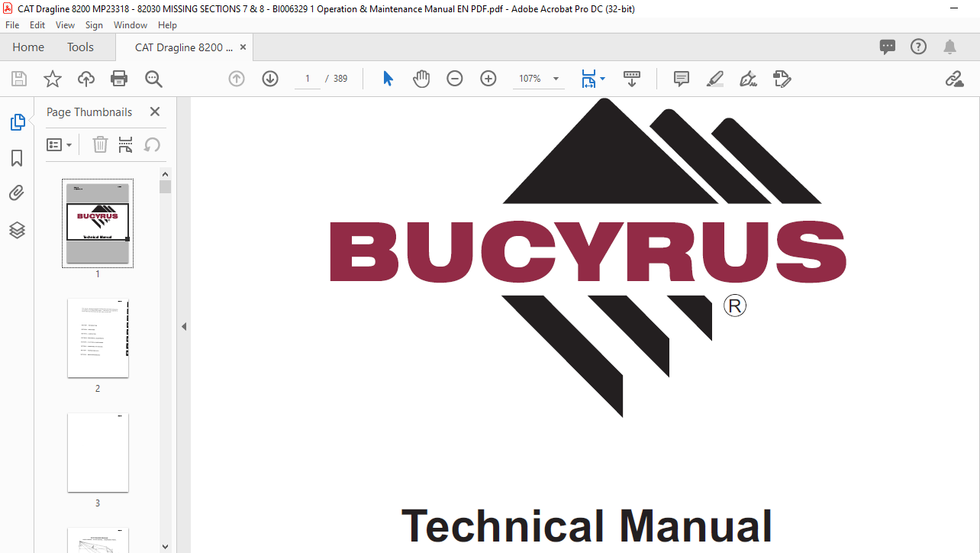Open the Window menu
This screenshot has width=980, height=553.
(x=131, y=25)
